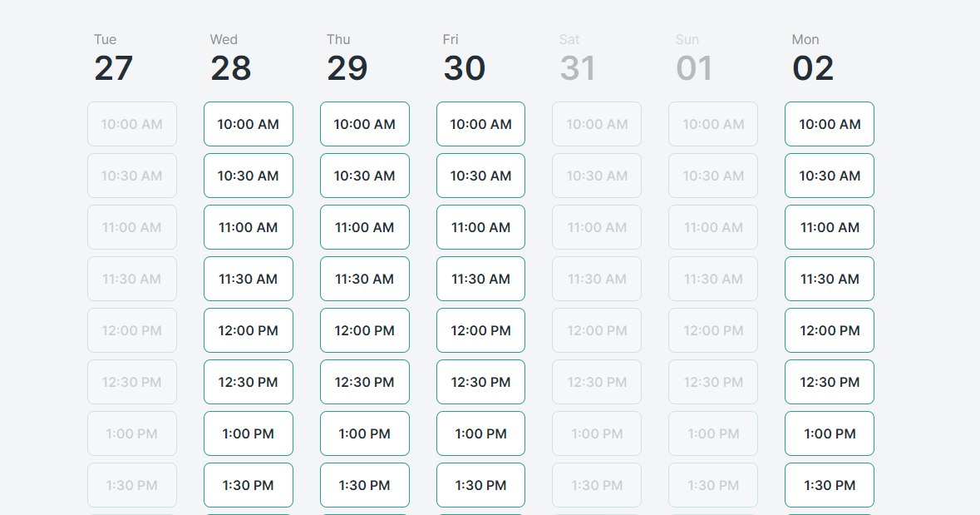Book Friday 30 at 1:30 PM
Image resolution: width=980 pixels, height=515 pixels.
coord(480,485)
